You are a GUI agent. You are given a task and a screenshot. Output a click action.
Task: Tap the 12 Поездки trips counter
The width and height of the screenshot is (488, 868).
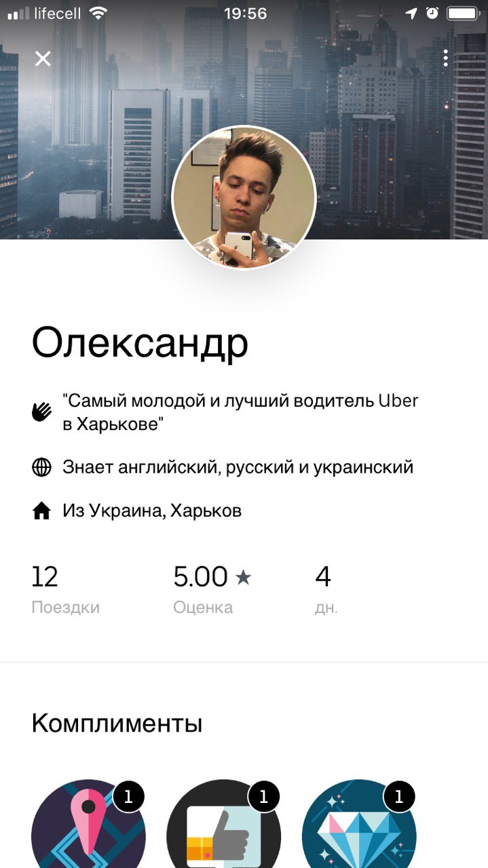(65, 589)
